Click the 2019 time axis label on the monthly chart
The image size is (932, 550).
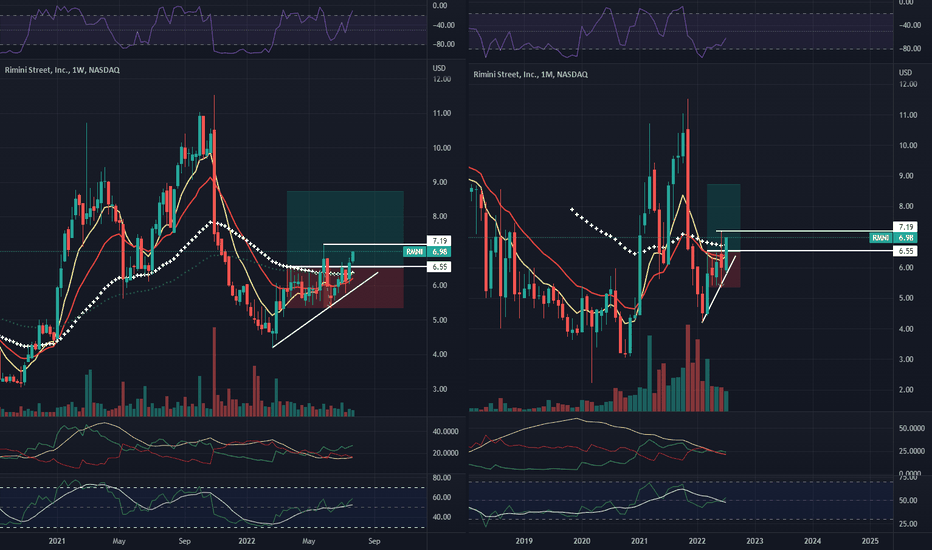pyautogui.click(x=524, y=541)
